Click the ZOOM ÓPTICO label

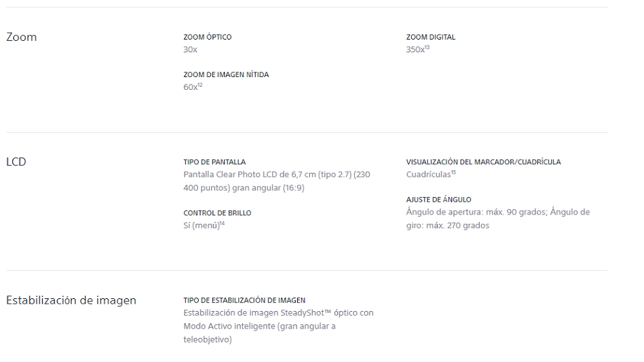tap(207, 37)
